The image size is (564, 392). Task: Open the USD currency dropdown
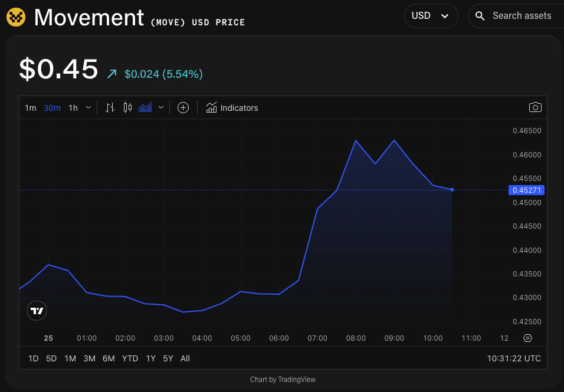point(431,15)
